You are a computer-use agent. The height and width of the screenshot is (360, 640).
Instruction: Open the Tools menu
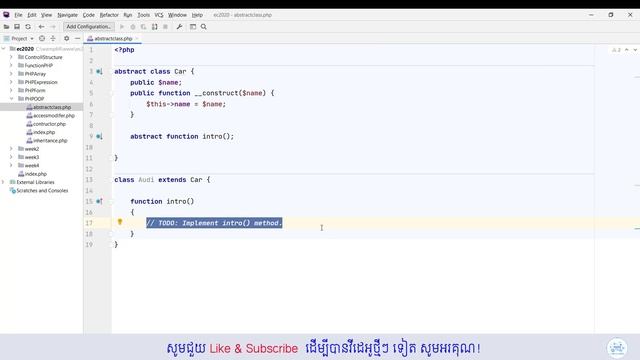143,15
